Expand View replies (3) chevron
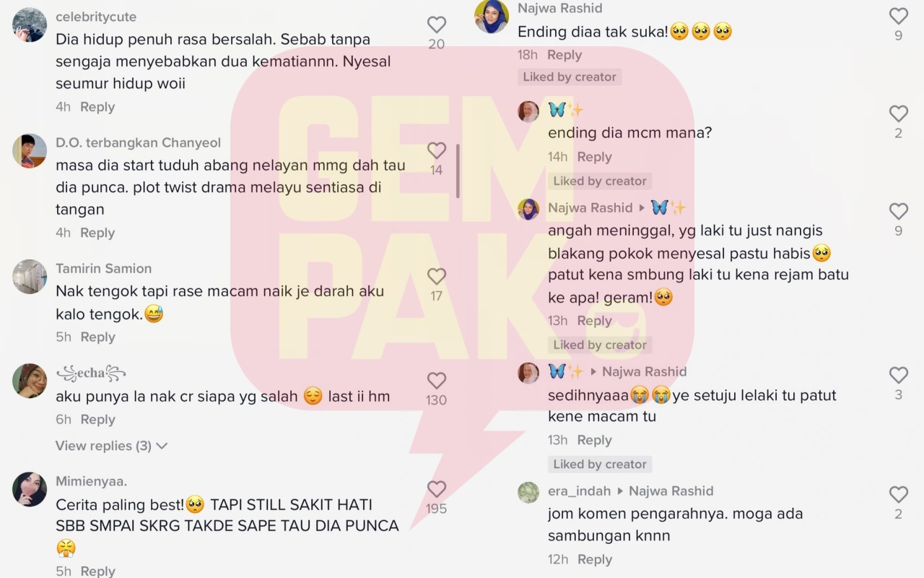This screenshot has height=578, width=924. pos(162,446)
